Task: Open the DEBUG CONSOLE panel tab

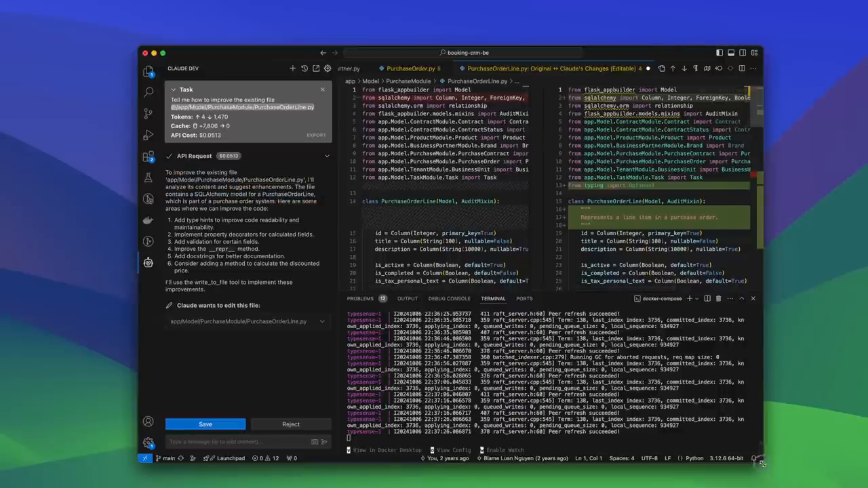Action: coord(449,298)
